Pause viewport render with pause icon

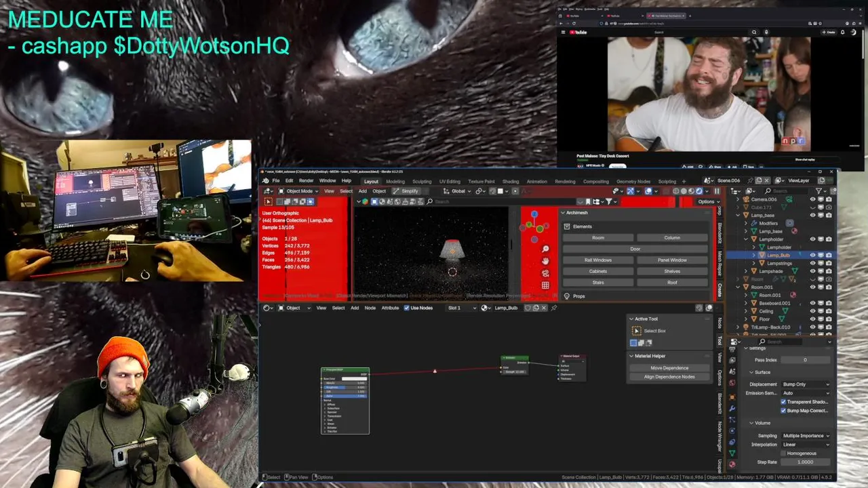717,191
